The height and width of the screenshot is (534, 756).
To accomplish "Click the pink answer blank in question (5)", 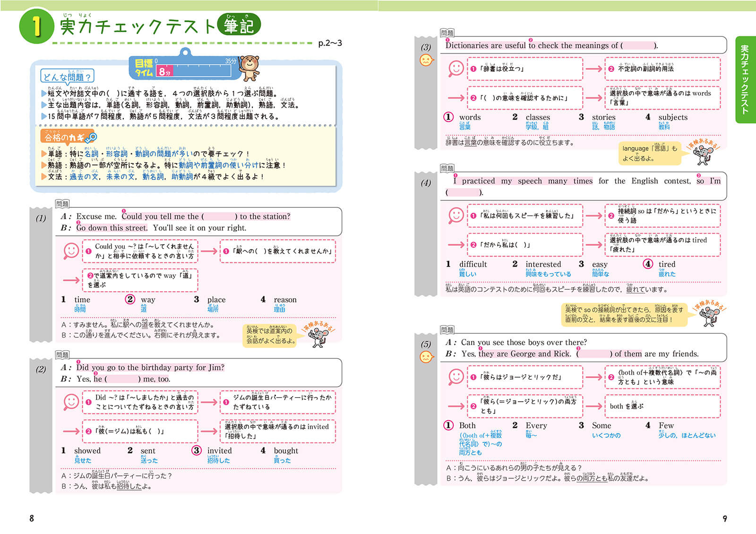I will (594, 354).
